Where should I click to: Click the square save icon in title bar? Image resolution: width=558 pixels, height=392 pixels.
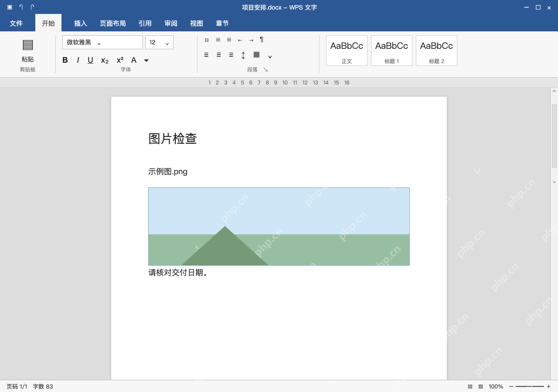click(x=10, y=7)
